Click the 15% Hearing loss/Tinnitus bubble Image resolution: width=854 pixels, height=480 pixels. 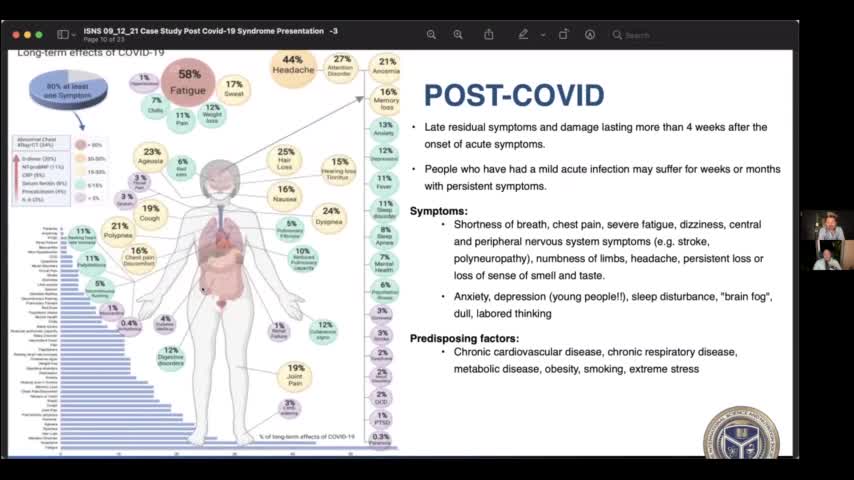pos(339,169)
